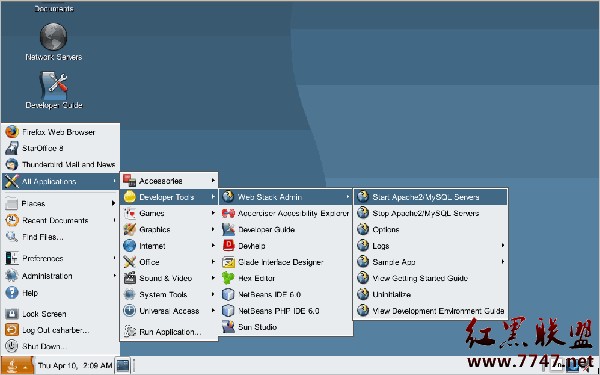Open Developer Guide in Developer Tools menu
Viewport: 600px width, 375px height.
click(285, 230)
